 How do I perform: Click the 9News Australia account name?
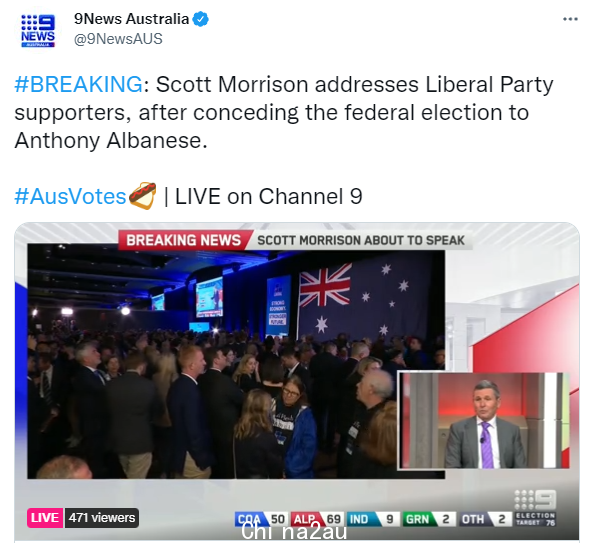click(x=131, y=19)
